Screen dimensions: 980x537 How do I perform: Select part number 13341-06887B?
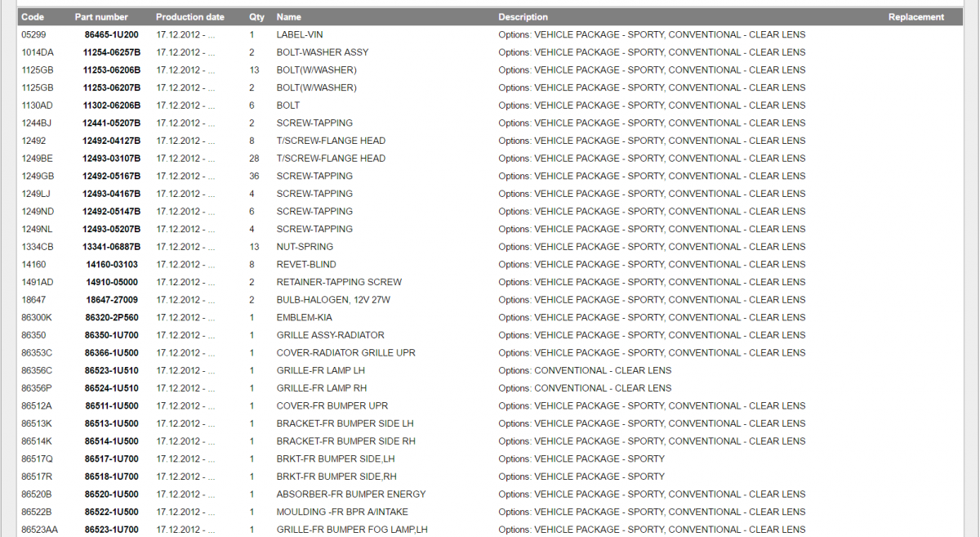112,247
